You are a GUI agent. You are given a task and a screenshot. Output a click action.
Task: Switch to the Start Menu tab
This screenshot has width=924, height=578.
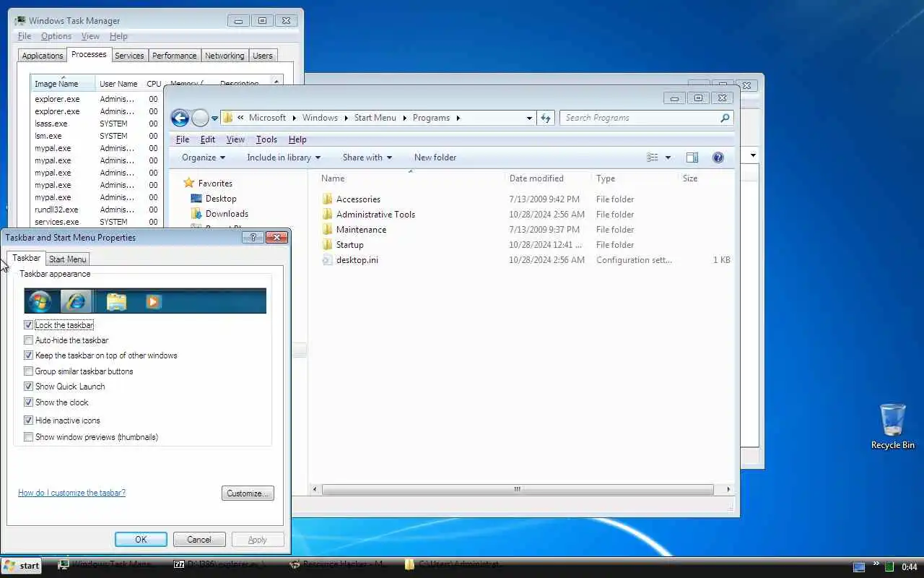68,259
